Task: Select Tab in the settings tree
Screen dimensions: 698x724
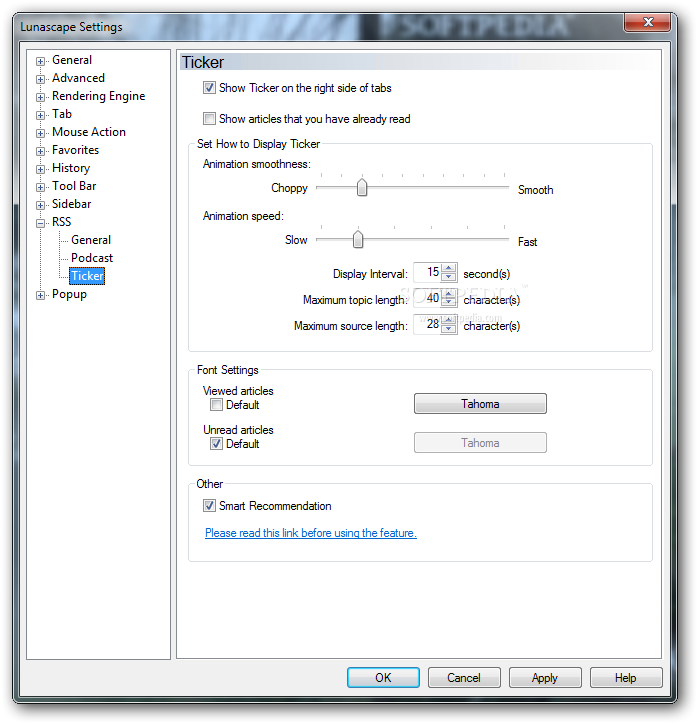Action: pyautogui.click(x=62, y=114)
